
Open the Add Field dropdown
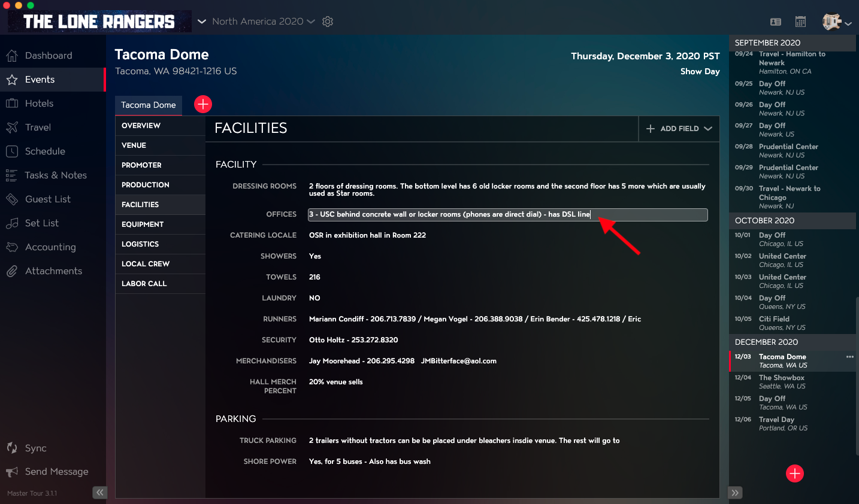pos(679,129)
